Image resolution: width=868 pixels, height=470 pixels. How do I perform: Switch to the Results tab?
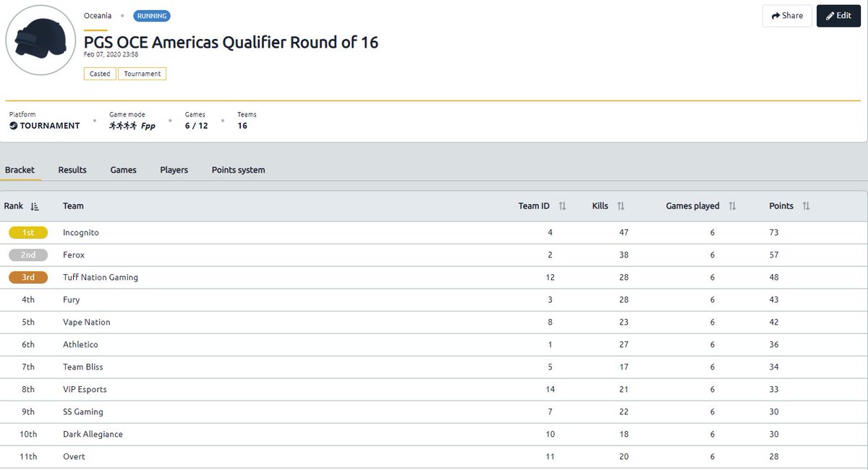point(72,170)
